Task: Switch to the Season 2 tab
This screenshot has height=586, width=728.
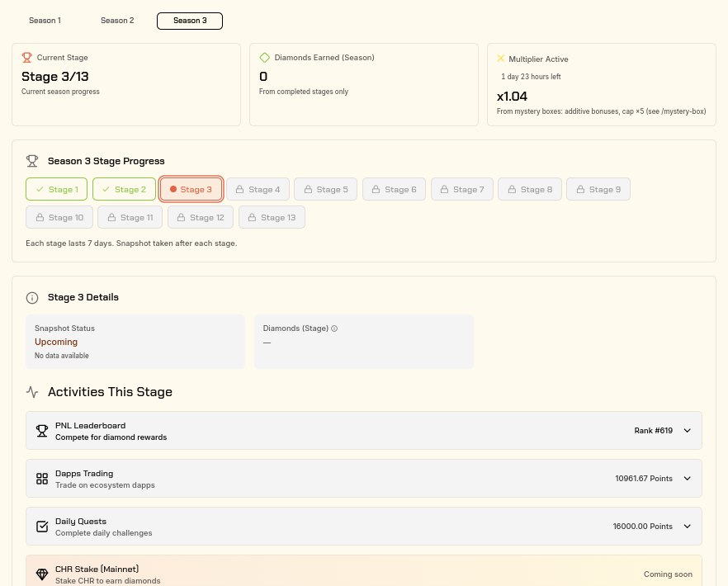Action: pos(117,21)
